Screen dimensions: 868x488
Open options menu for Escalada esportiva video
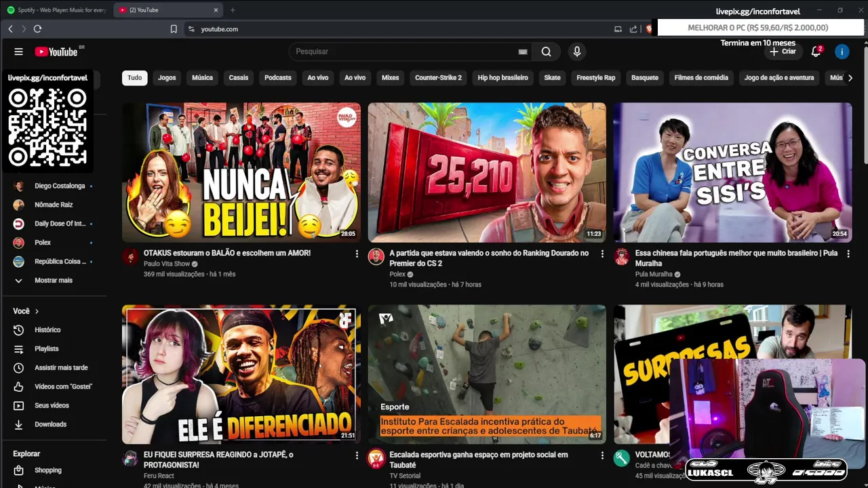coord(602,455)
